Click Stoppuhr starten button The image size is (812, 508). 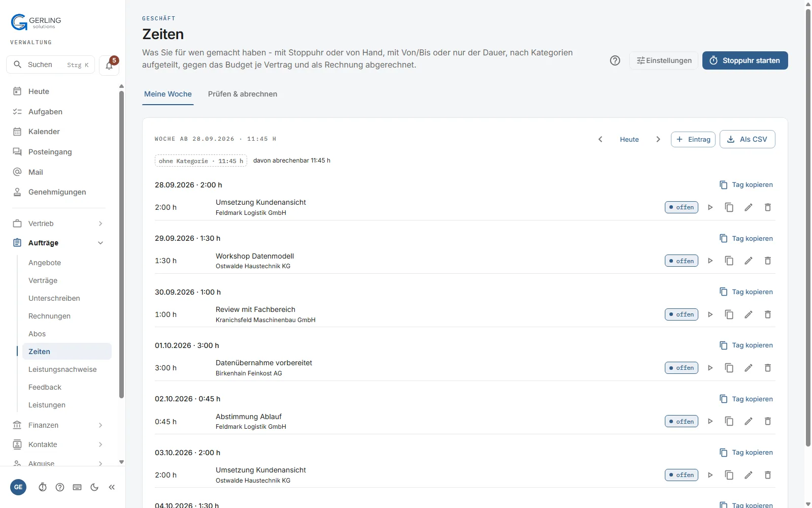(x=745, y=60)
